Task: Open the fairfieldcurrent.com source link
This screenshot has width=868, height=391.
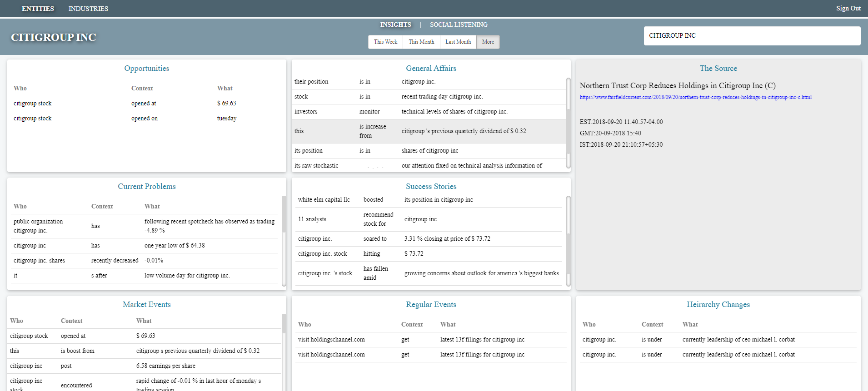Action: point(695,97)
